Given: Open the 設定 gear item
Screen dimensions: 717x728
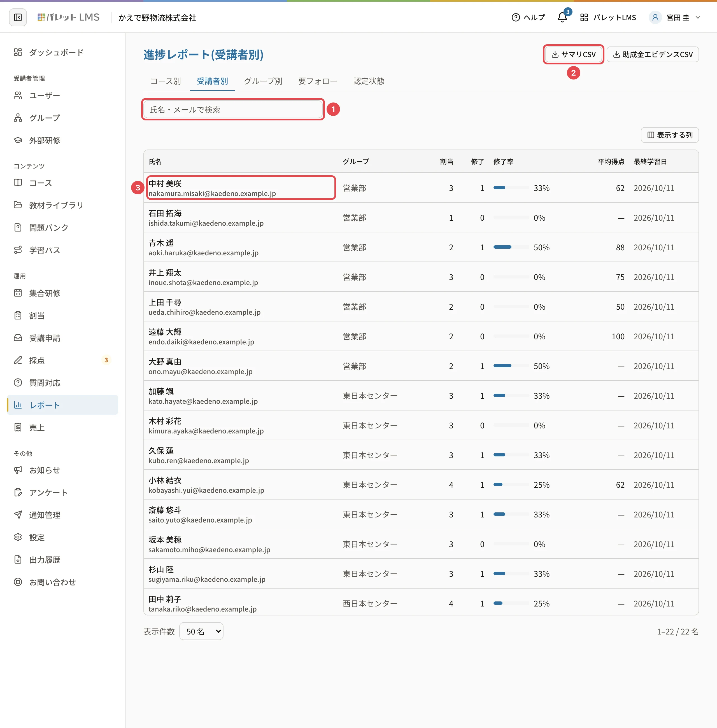Looking at the screenshot, I should [x=62, y=538].
